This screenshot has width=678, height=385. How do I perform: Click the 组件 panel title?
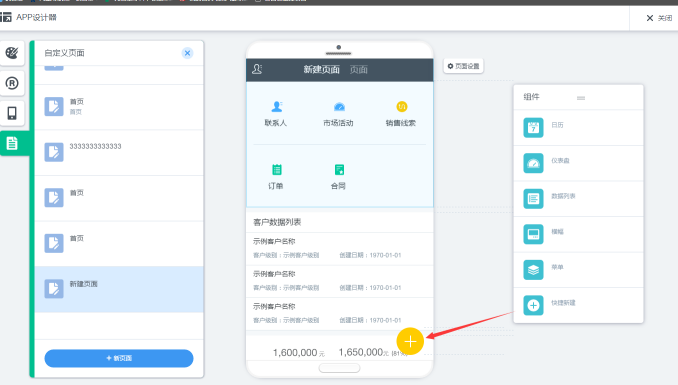(531, 97)
